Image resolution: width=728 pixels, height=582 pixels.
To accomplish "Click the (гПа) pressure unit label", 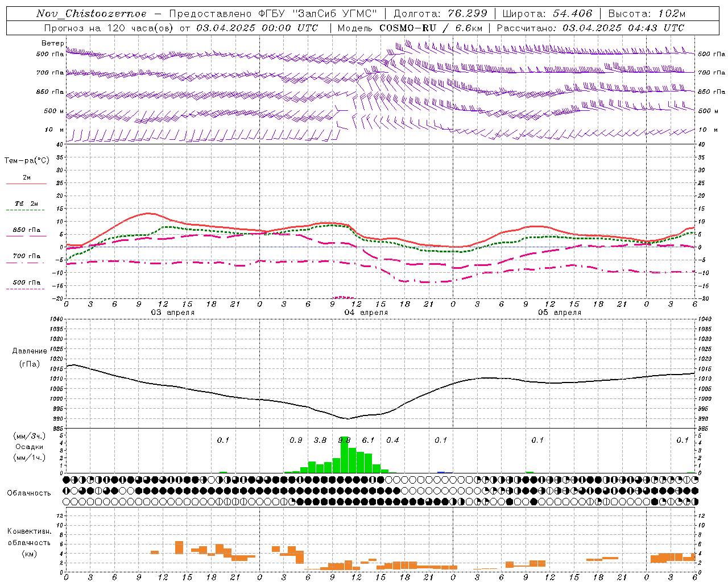I will pos(30,364).
